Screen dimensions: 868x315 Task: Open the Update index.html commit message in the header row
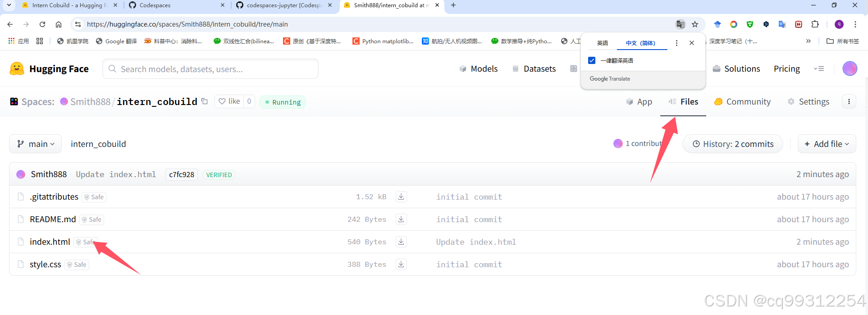click(x=116, y=174)
